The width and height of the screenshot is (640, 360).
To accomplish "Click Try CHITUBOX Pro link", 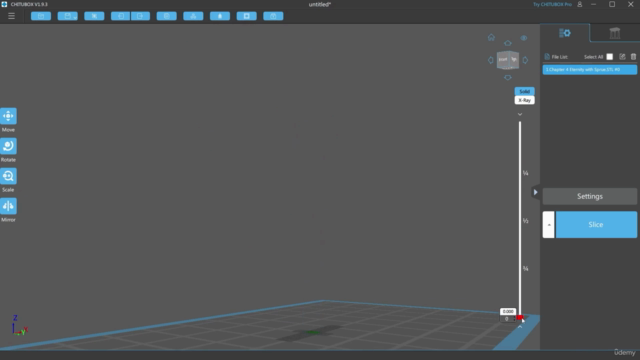I will [552, 4].
